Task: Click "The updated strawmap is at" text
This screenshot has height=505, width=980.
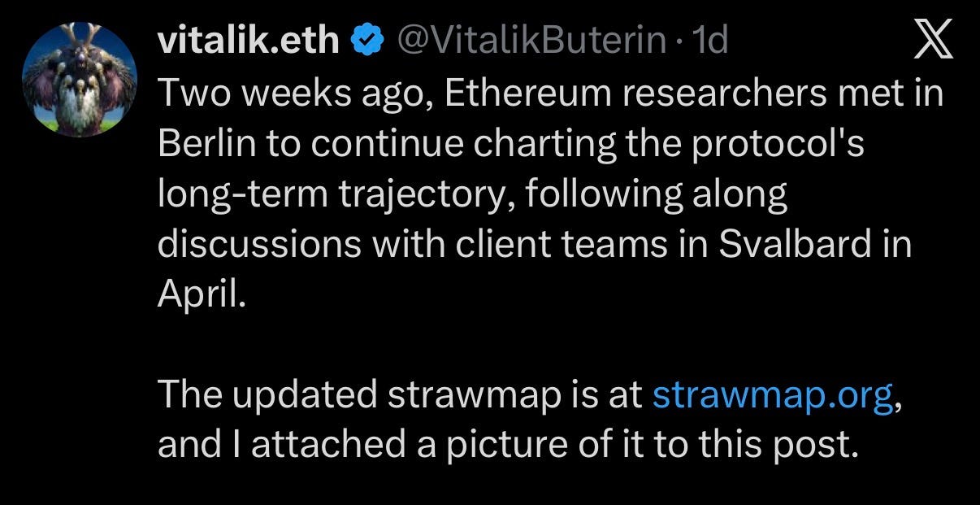Action: click(x=401, y=395)
